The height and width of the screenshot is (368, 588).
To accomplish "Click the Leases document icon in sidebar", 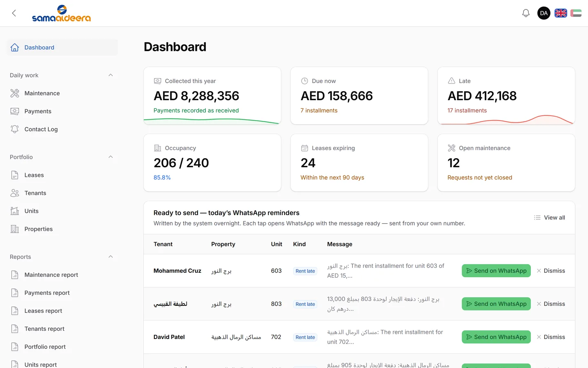I will 15,175.
